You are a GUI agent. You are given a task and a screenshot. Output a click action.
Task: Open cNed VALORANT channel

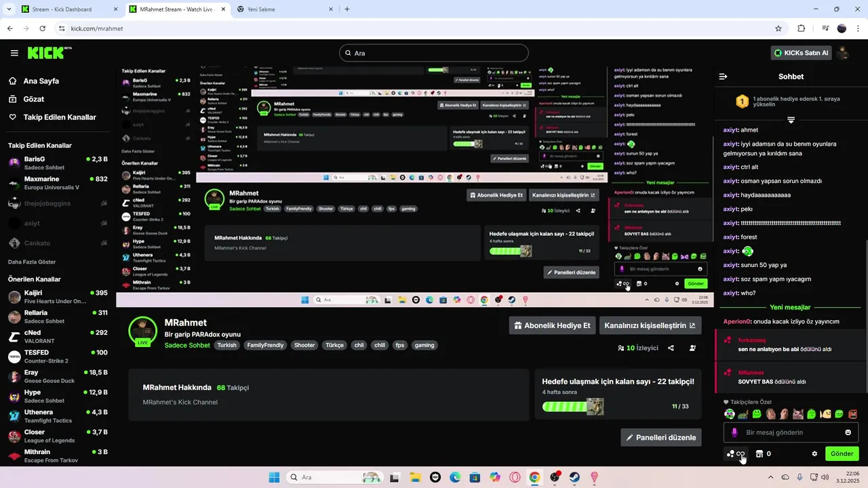pyautogui.click(x=58, y=337)
